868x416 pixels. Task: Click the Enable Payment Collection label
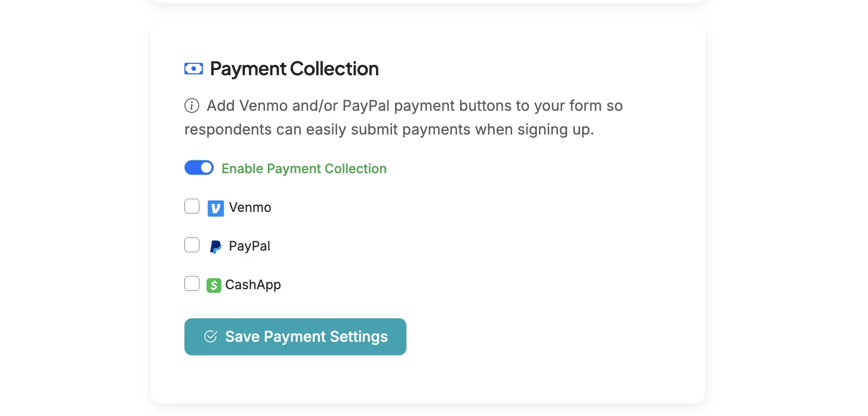coord(303,169)
